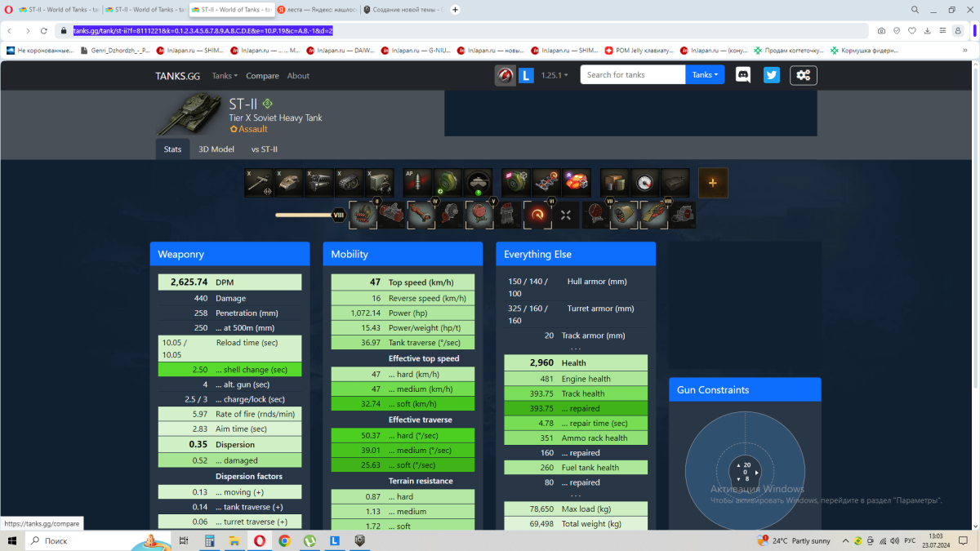The width and height of the screenshot is (980, 551).
Task: Toggle left field modification at level IV
Action: pyautogui.click(x=421, y=215)
